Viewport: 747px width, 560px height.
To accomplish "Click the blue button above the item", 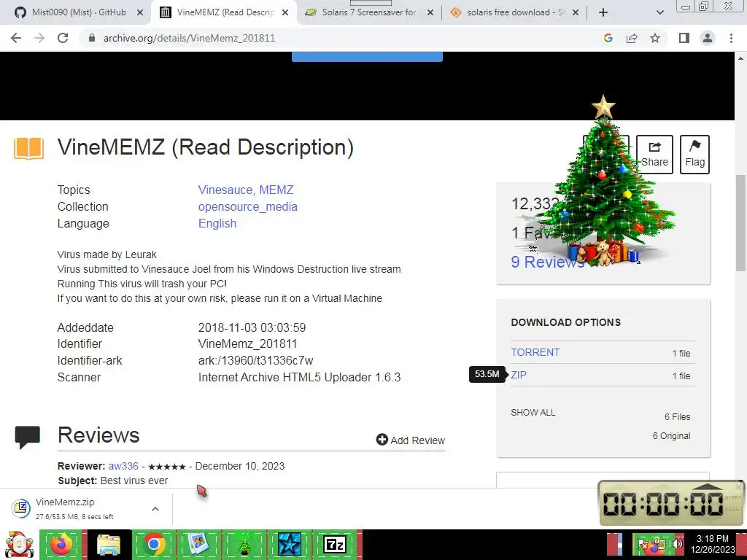I will tap(367, 57).
